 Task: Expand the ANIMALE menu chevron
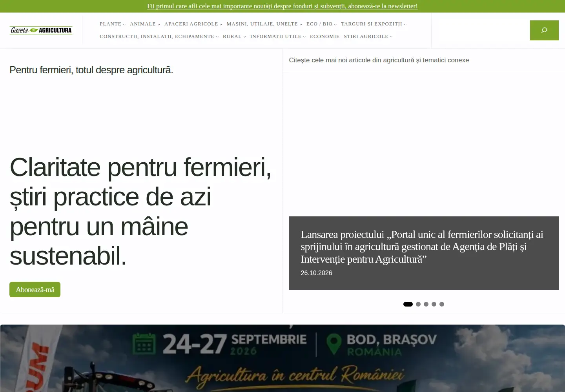[159, 24]
